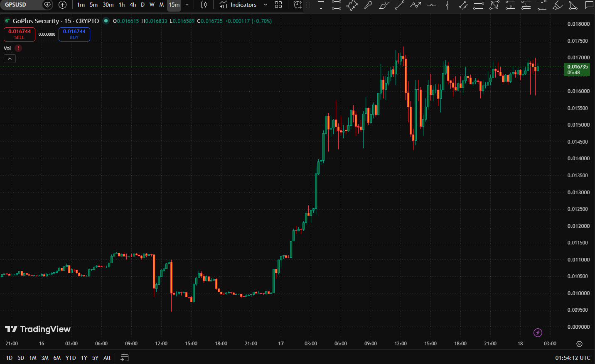Grab the drawing toolbar drag handle

pos(308,5)
